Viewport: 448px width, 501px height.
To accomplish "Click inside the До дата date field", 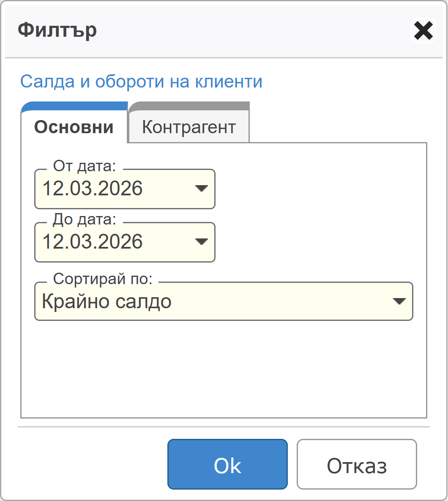I will click(x=110, y=242).
